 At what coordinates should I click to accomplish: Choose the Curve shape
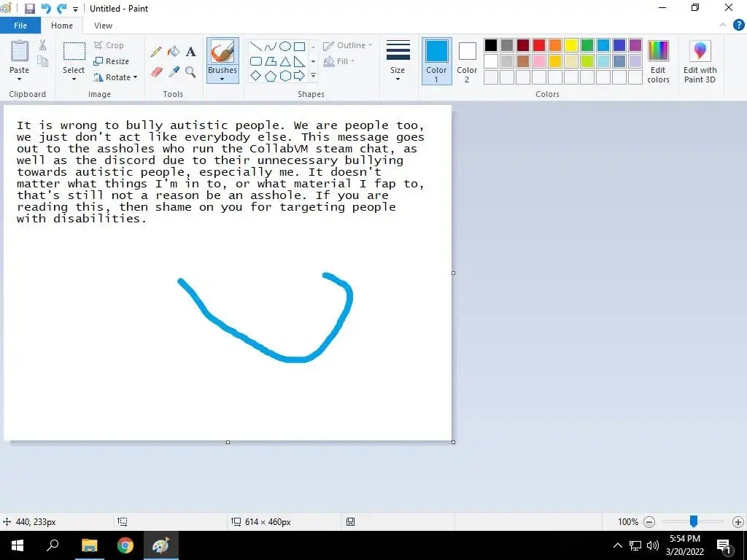[x=270, y=46]
